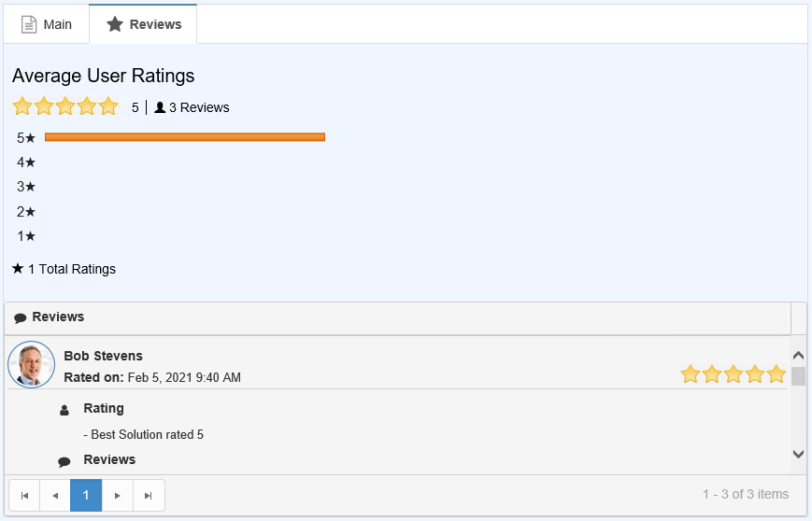
Task: Click the speech bubble icon in Reviews header
Action: (x=21, y=317)
